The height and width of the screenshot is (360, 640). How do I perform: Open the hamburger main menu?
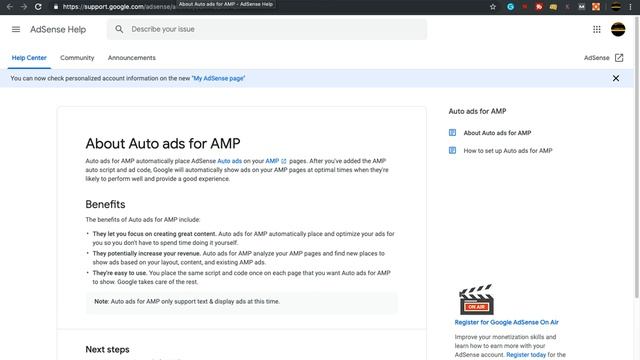tap(16, 29)
